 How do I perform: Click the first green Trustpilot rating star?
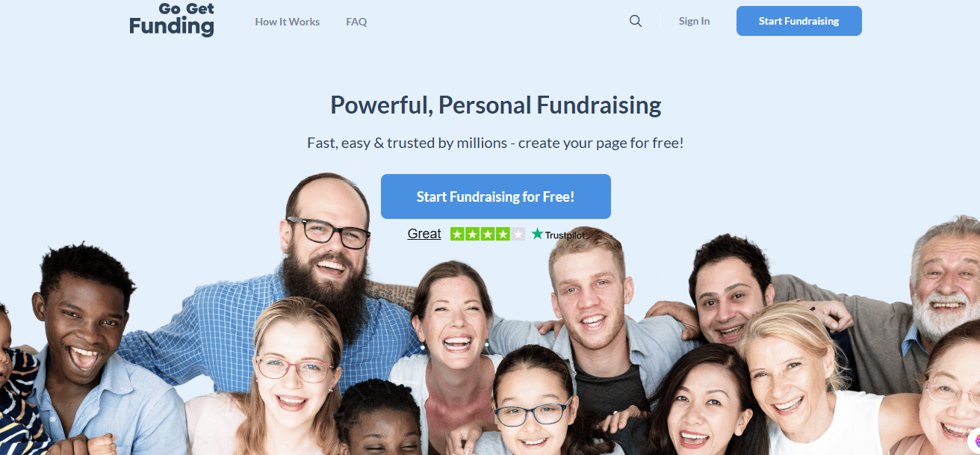pos(458,234)
